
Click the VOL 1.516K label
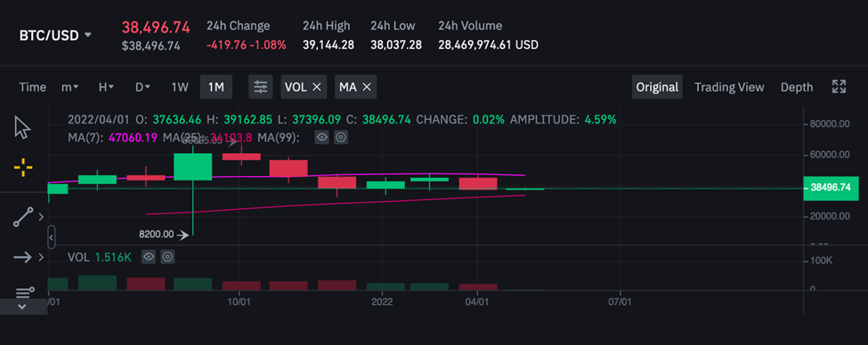coord(100,257)
